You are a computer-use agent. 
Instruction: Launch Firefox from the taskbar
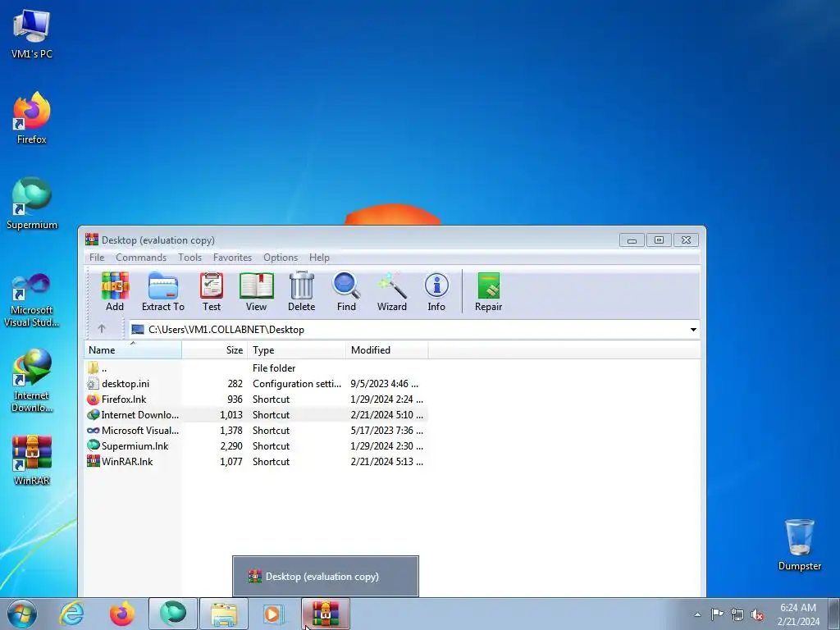click(x=122, y=614)
